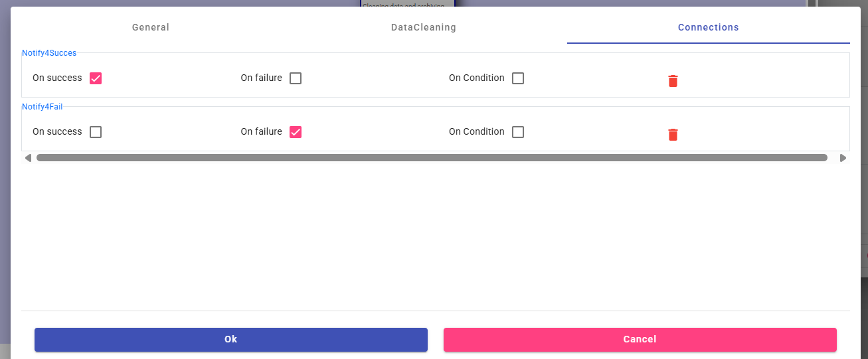The width and height of the screenshot is (868, 359).
Task: Open the DataCleaning tab
Action: tap(423, 28)
